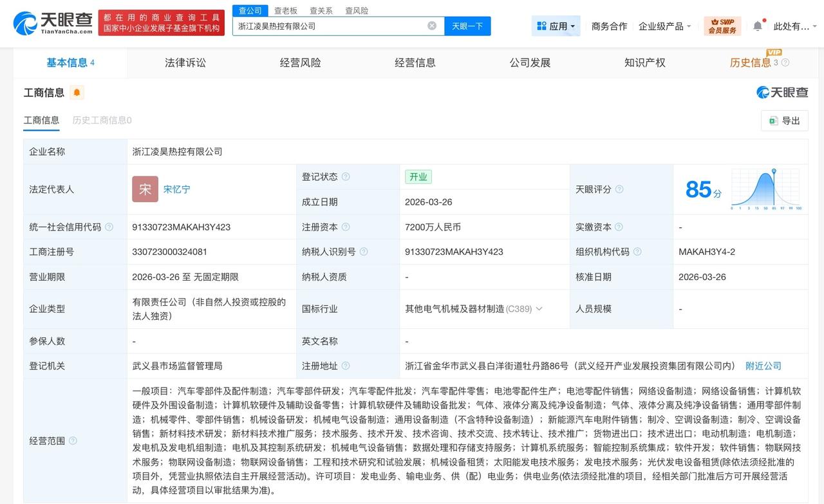The height and width of the screenshot is (504, 824).
Task: Open the SVIP会员服务 badge
Action: click(x=722, y=26)
